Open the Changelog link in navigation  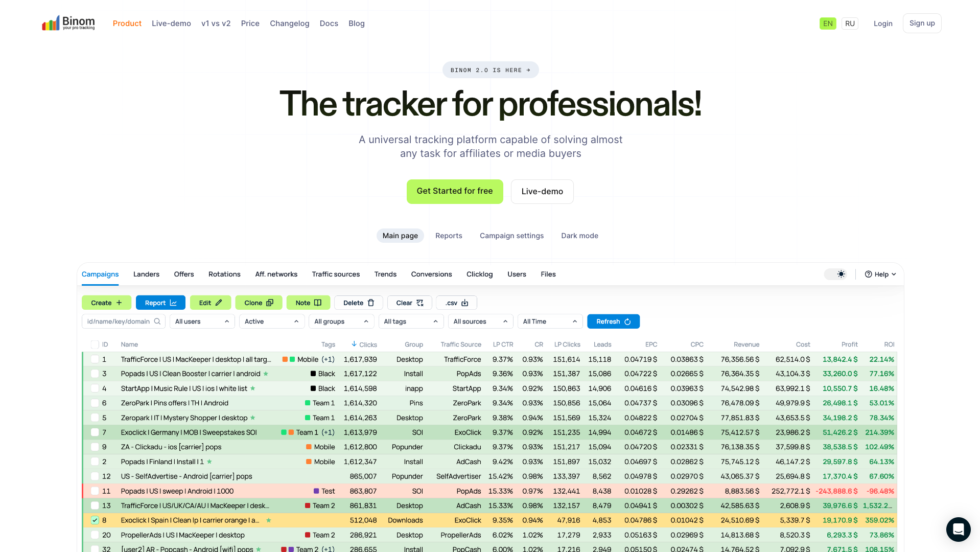(289, 24)
